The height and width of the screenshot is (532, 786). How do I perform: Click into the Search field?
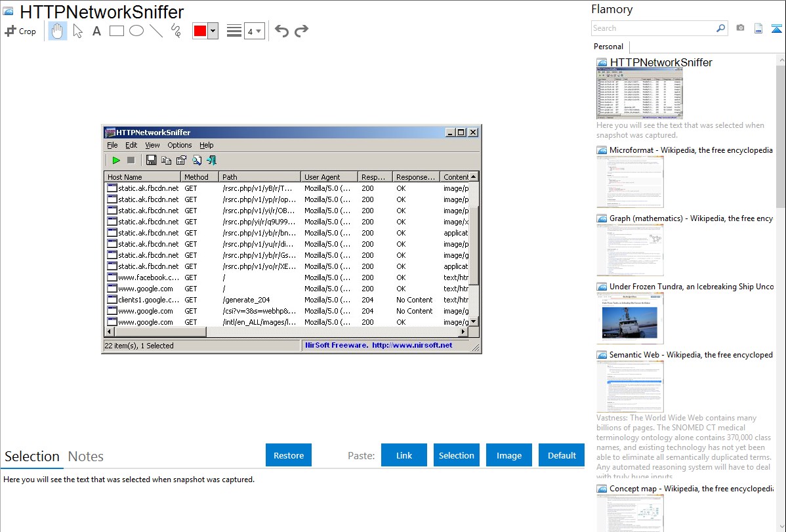653,28
